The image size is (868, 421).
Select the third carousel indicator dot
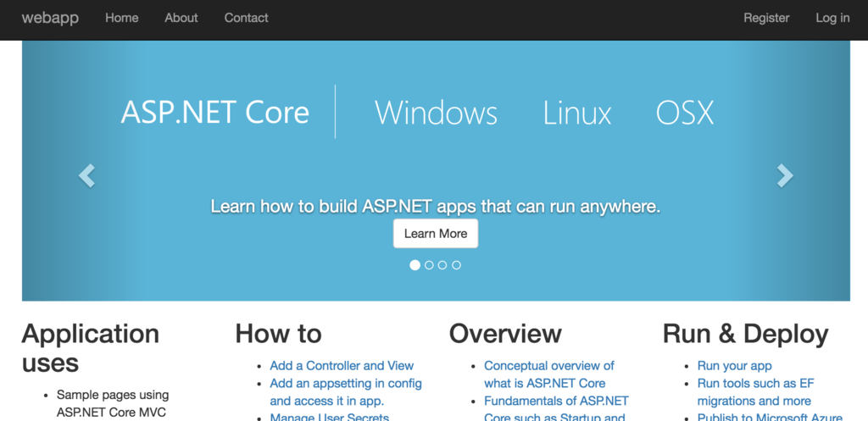tap(442, 265)
